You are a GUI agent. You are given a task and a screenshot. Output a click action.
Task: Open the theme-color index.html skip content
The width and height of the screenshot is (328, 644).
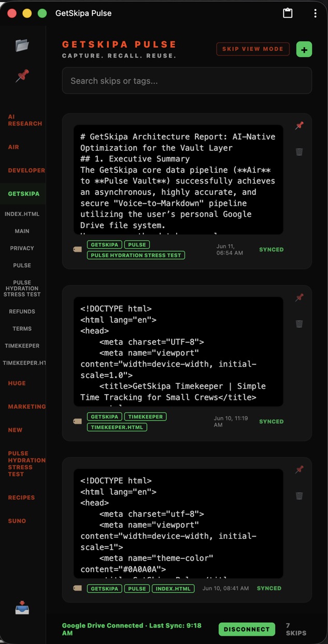[x=178, y=524]
